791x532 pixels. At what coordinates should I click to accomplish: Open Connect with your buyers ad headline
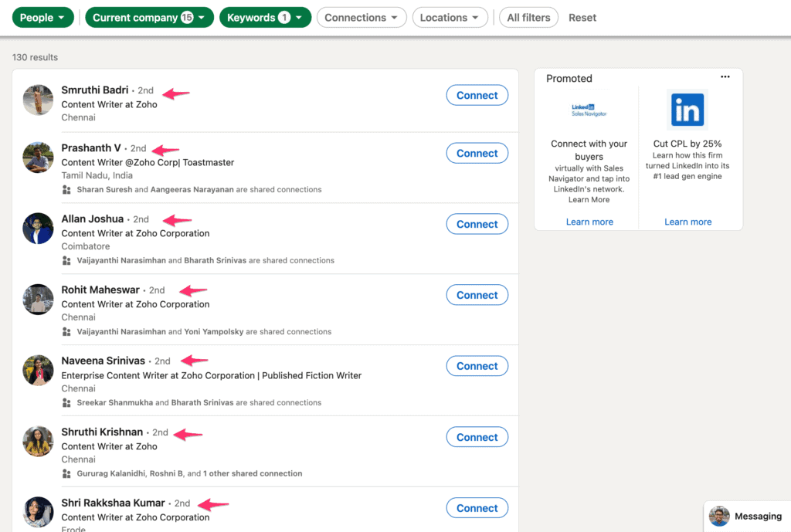(589, 151)
